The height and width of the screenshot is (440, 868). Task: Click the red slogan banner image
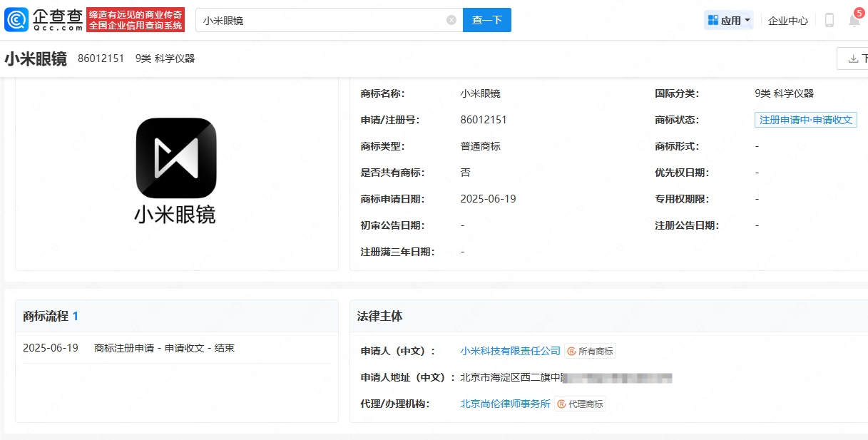(136, 20)
